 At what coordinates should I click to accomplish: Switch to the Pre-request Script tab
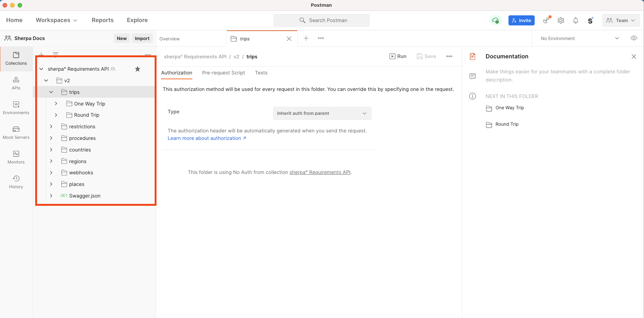coord(224,73)
